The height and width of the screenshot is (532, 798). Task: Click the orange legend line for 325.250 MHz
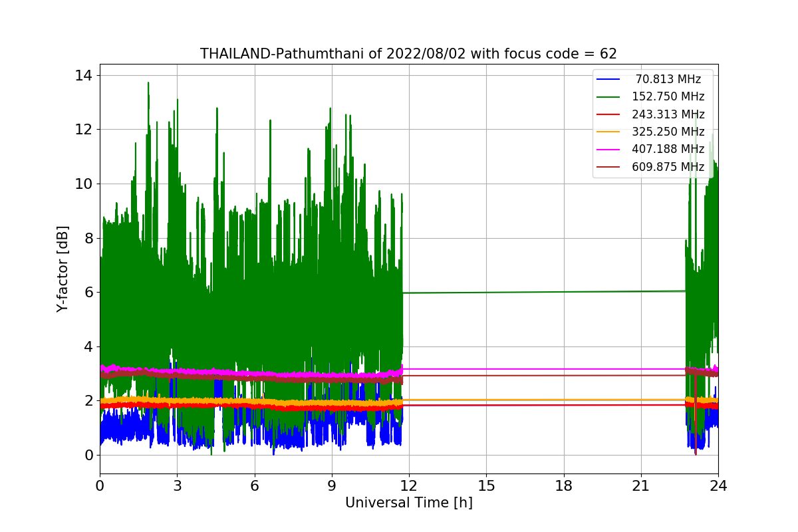(x=608, y=132)
